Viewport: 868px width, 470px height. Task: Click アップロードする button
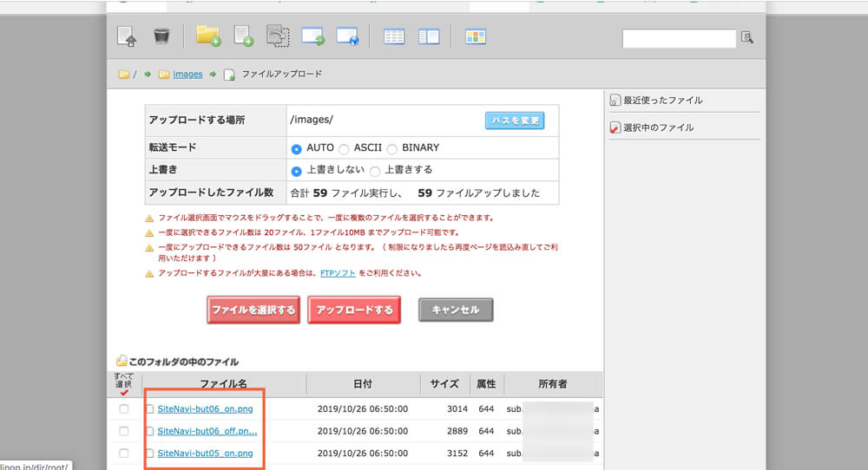[x=354, y=310]
